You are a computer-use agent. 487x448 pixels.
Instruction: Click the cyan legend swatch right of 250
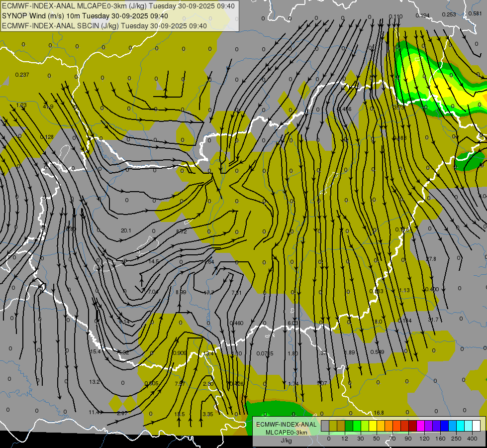(x=460, y=426)
